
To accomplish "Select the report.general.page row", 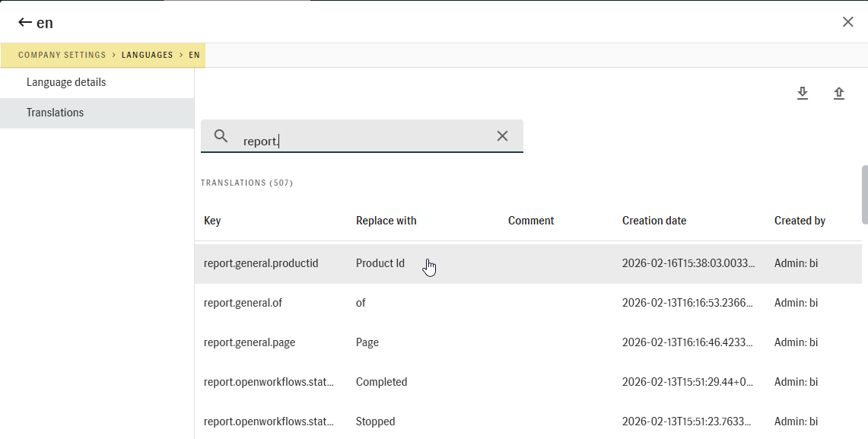I will click(x=250, y=342).
